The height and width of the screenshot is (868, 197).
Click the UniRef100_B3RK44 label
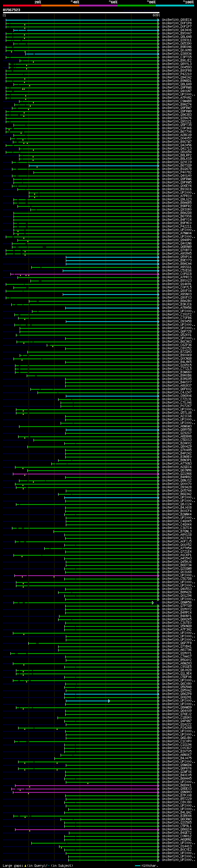177,816
